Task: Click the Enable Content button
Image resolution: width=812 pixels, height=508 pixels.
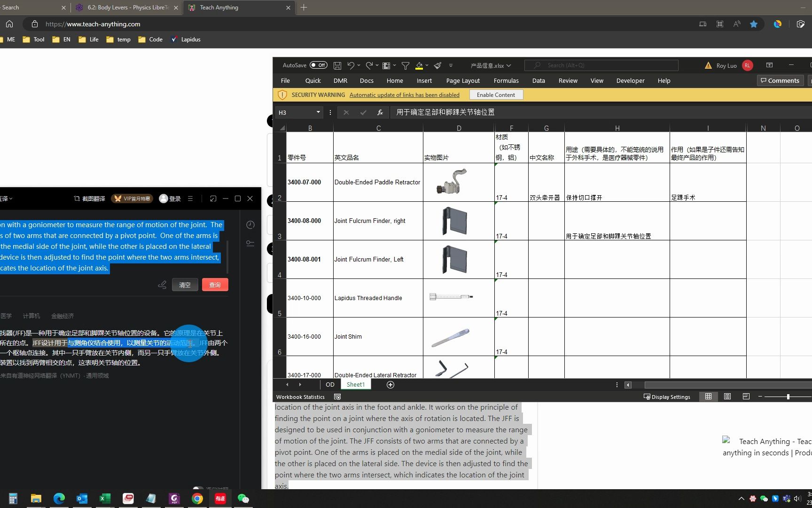Action: 496,95
